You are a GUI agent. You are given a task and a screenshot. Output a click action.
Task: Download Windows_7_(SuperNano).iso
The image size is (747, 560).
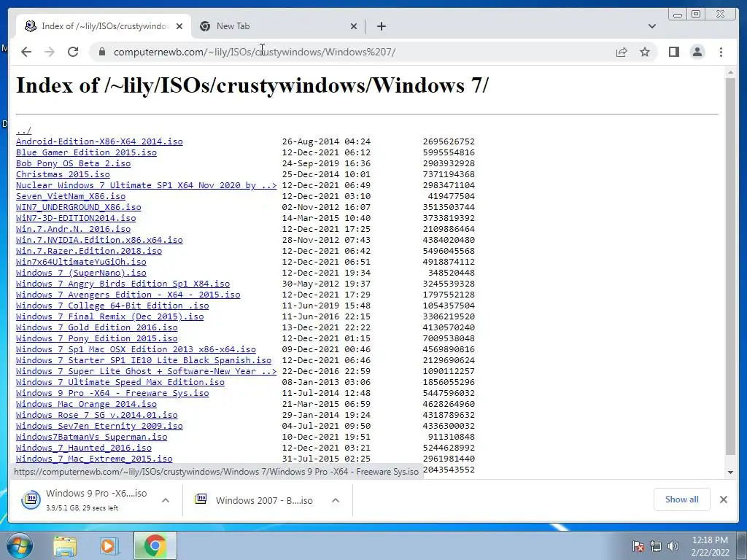81,273
